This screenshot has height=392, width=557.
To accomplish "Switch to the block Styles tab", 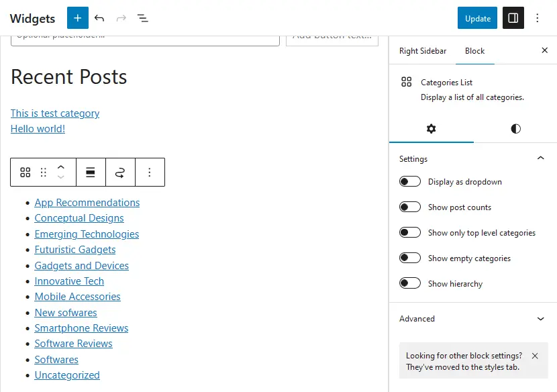I will [x=515, y=129].
